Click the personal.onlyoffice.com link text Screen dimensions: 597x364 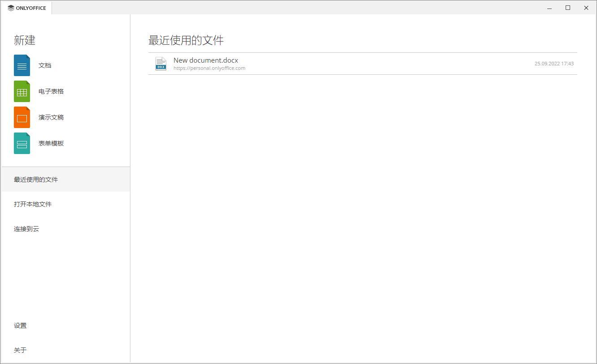(209, 68)
